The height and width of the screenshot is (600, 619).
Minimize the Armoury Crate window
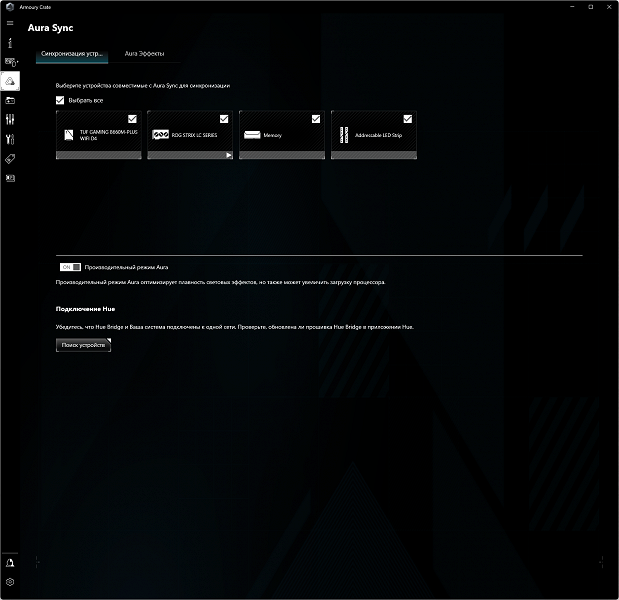[x=572, y=7]
